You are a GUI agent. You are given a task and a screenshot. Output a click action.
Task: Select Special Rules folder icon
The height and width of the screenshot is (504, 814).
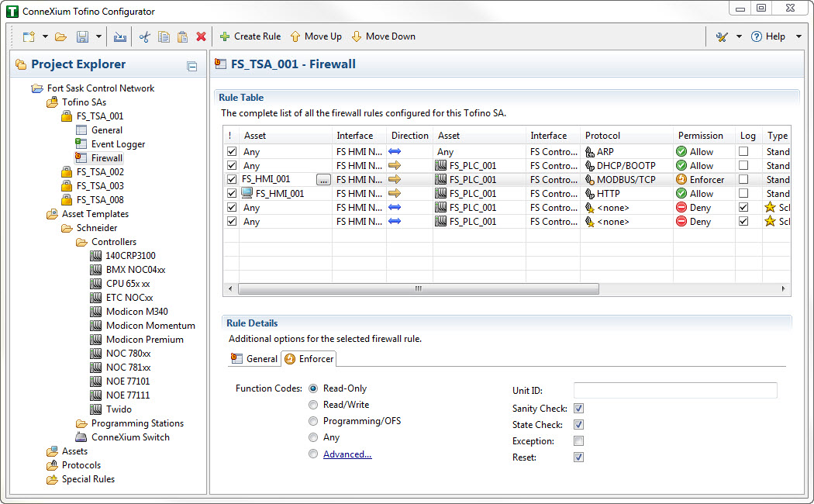click(52, 479)
